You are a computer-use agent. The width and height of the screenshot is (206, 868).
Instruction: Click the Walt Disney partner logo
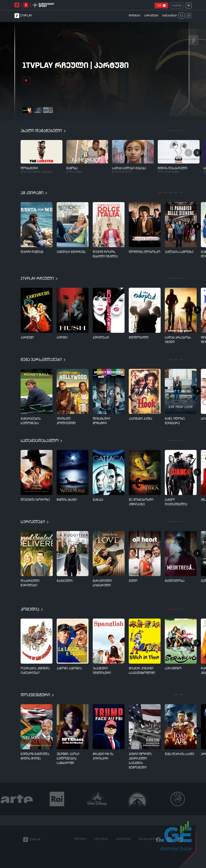[97, 799]
